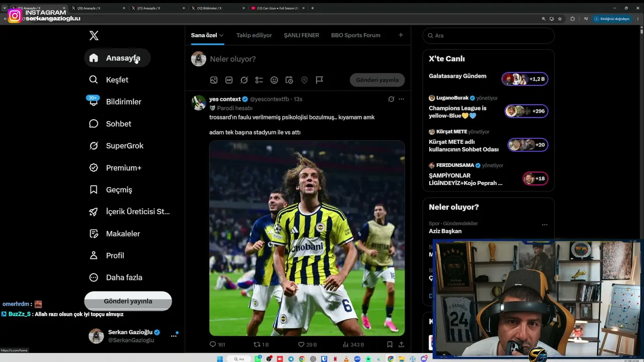644x362 pixels.
Task: Open the browser tab search dropdown
Action: tap(5, 8)
